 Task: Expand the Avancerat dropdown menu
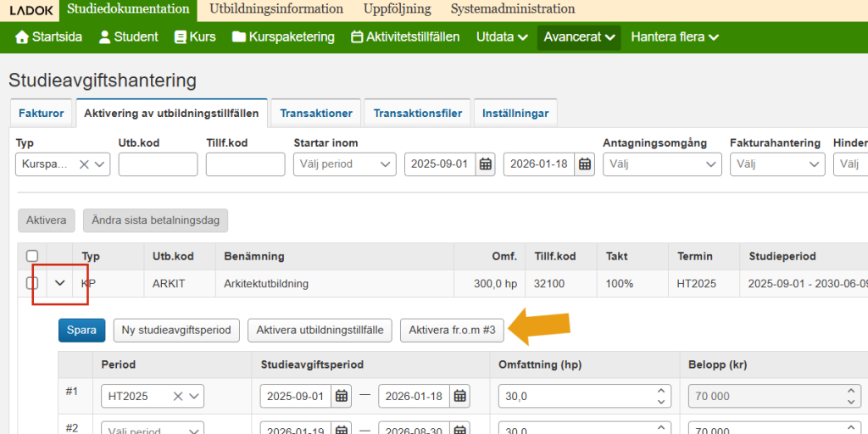579,37
